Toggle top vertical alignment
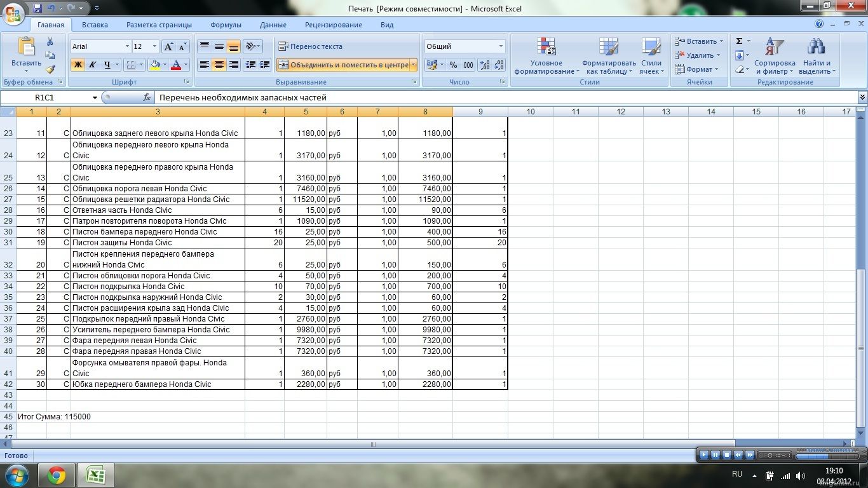Screen dimensions: 868x488 [x=204, y=46]
